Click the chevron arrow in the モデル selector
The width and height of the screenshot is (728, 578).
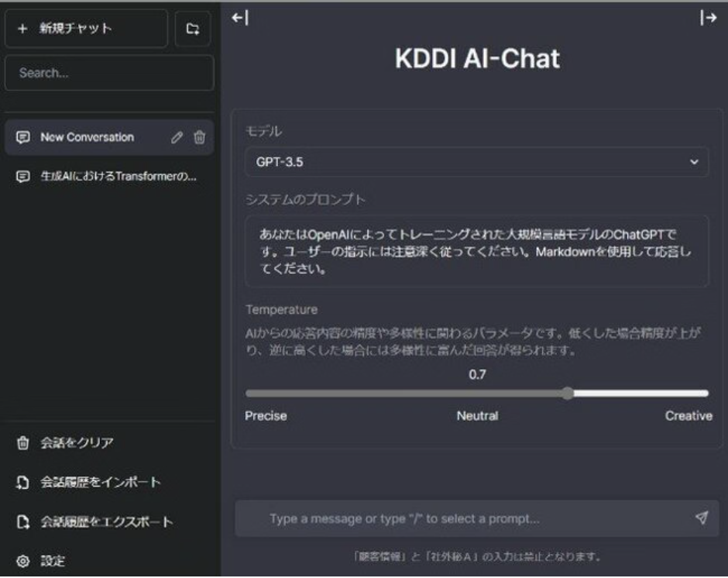coord(693,162)
